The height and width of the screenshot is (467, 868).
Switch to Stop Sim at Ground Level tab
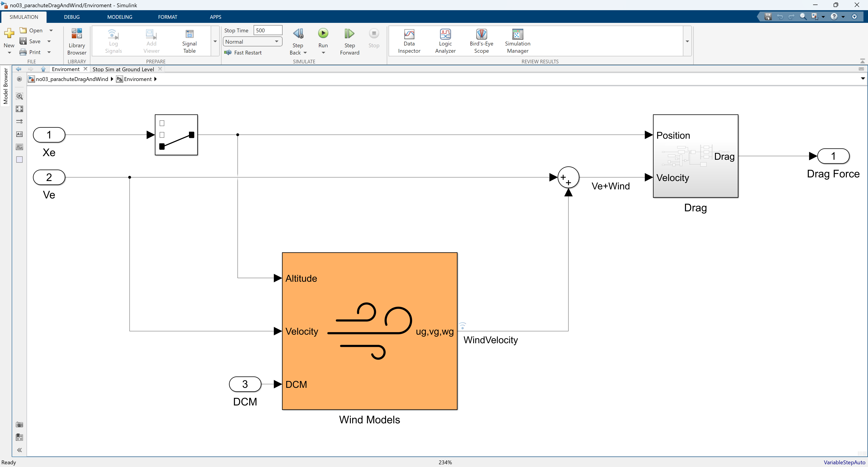click(x=123, y=69)
